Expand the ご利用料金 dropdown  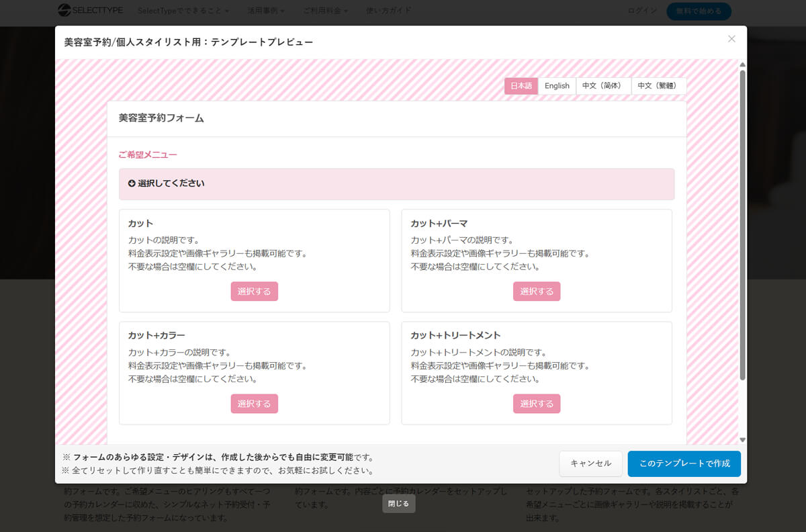pyautogui.click(x=325, y=11)
